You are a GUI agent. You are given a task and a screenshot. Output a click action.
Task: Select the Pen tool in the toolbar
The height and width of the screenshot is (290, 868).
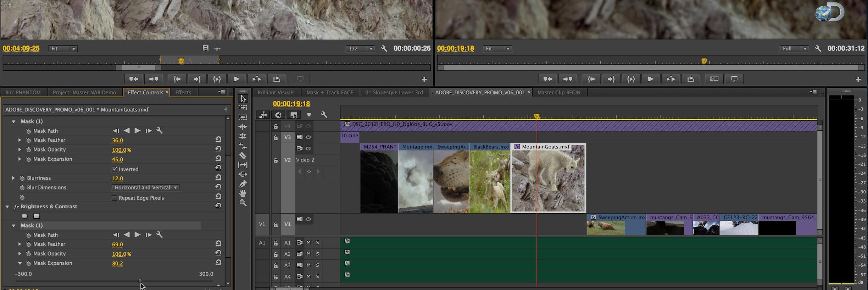[x=243, y=184]
